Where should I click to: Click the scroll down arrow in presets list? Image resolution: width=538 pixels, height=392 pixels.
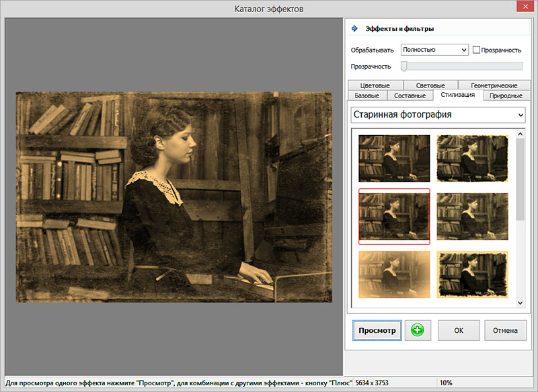(x=520, y=303)
